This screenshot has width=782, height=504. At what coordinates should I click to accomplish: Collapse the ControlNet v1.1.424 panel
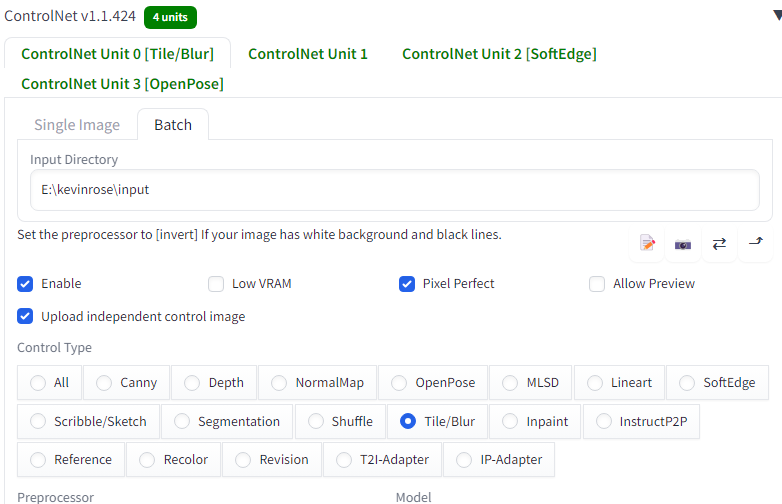[x=776, y=15]
